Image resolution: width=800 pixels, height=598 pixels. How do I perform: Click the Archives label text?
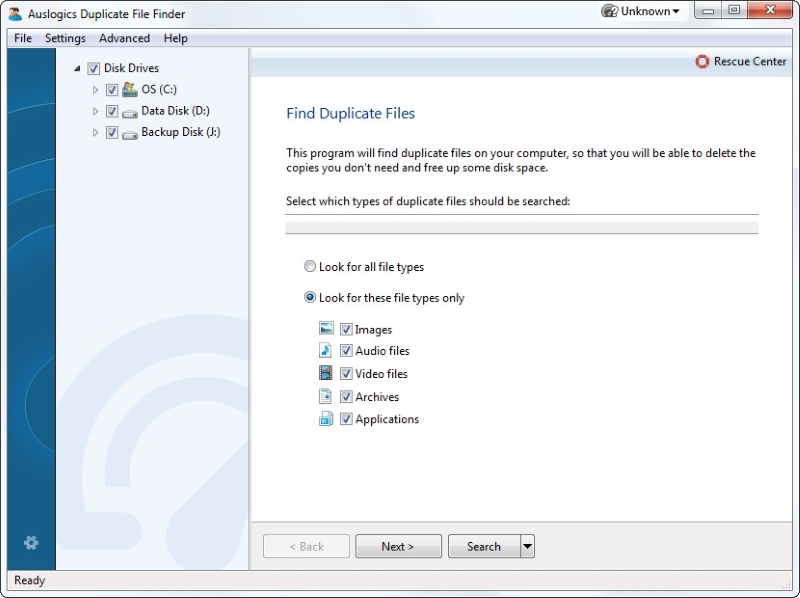377,396
